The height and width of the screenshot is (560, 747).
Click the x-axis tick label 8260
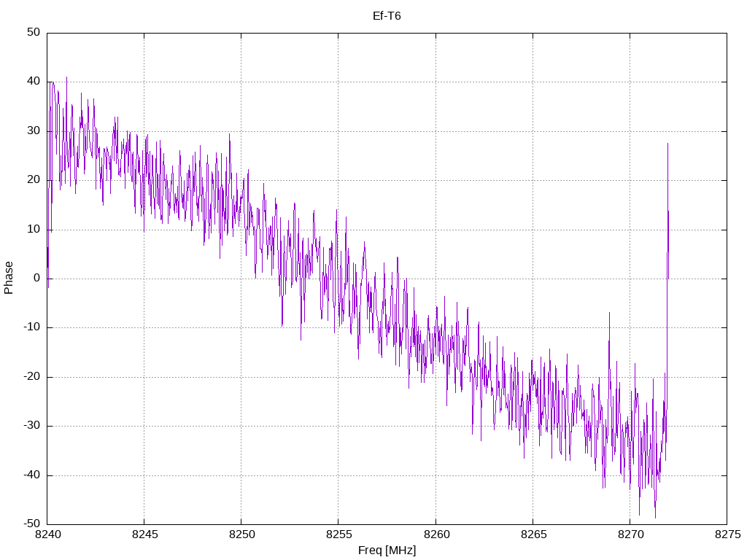click(x=436, y=534)
